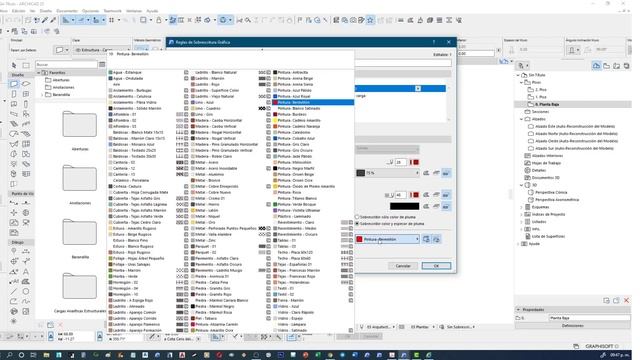The height and width of the screenshot is (360, 640).
Task: Select 'Perspectiva Cónica' in the Navigator
Action: coord(551,193)
